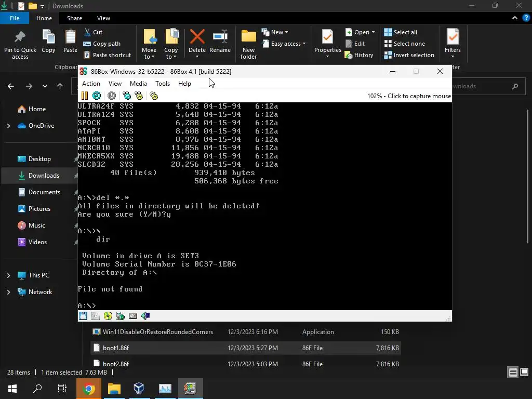Click Edit in the ribbon
This screenshot has height=399, width=532.
coord(355,44)
